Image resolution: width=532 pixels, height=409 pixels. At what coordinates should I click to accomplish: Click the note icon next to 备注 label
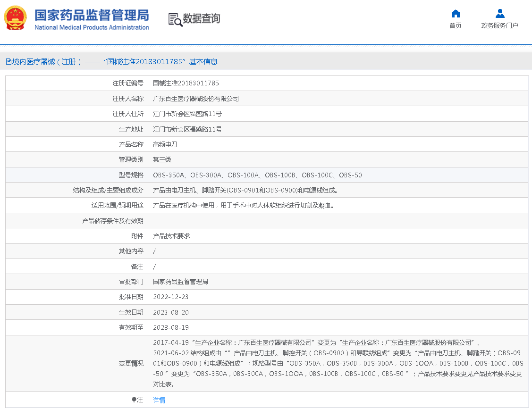pos(135,399)
